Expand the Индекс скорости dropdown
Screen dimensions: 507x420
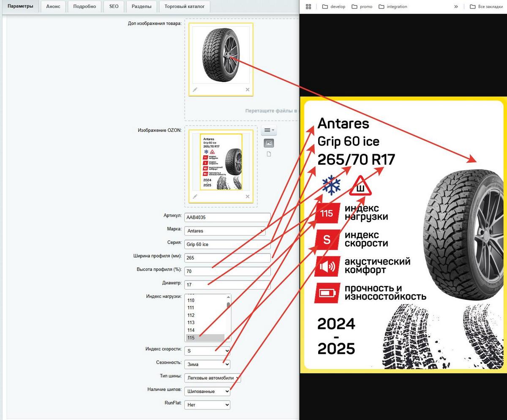(207, 351)
